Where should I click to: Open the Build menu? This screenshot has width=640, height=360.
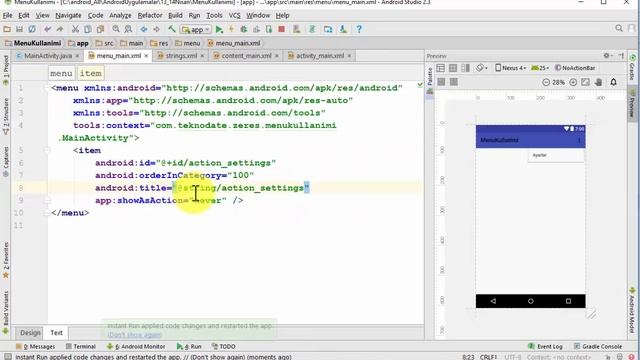point(175,15)
